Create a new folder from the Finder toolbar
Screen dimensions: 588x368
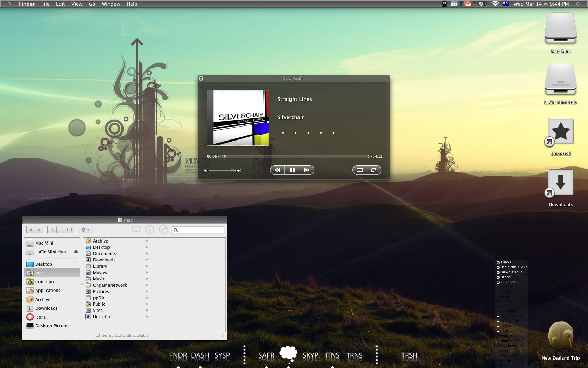[136, 230]
